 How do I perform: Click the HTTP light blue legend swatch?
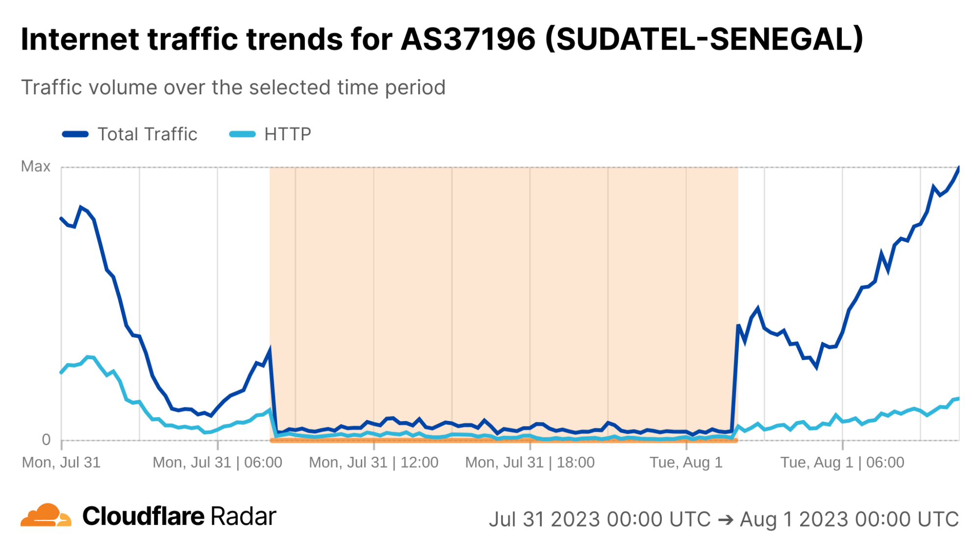242,134
